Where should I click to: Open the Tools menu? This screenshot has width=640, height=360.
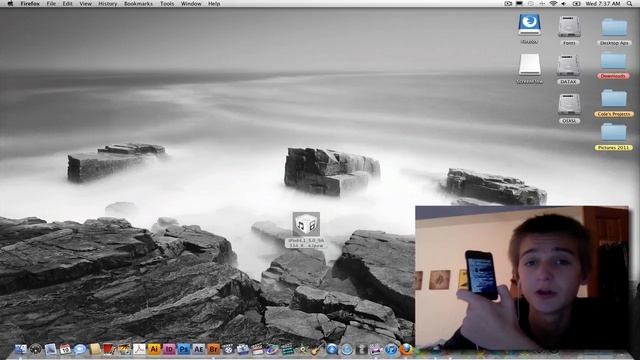(x=167, y=4)
